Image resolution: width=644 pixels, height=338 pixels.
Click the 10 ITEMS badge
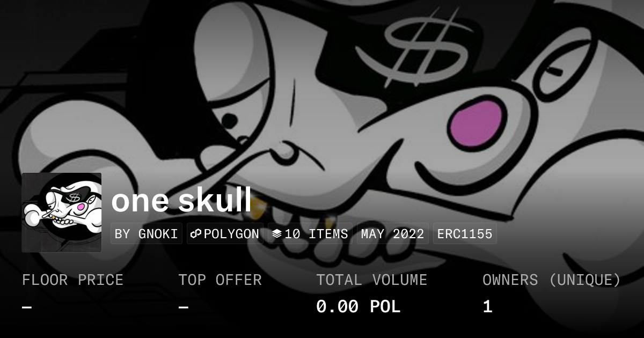tap(310, 234)
